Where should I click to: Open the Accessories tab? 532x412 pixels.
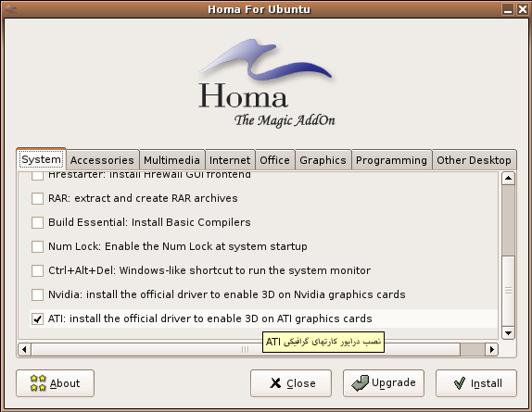tap(102, 160)
